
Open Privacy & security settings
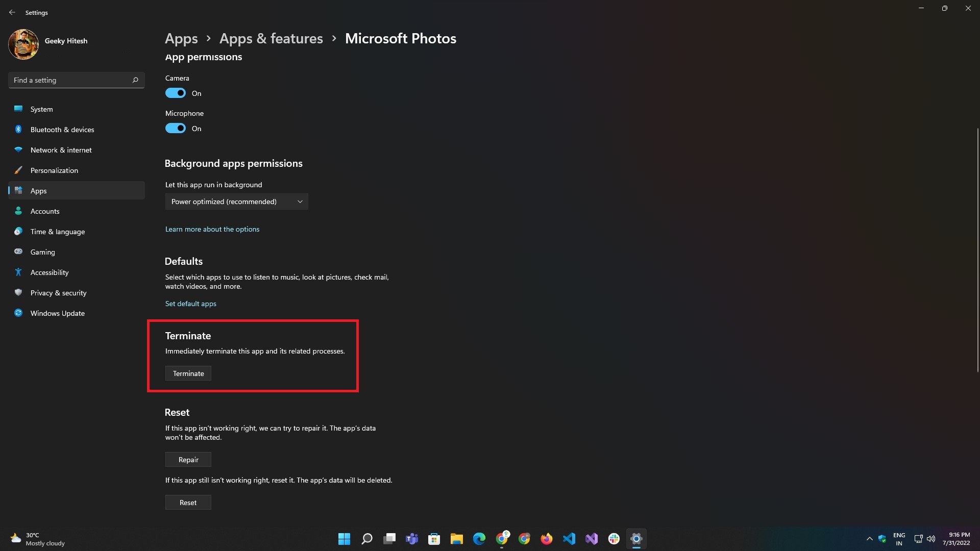coord(58,292)
